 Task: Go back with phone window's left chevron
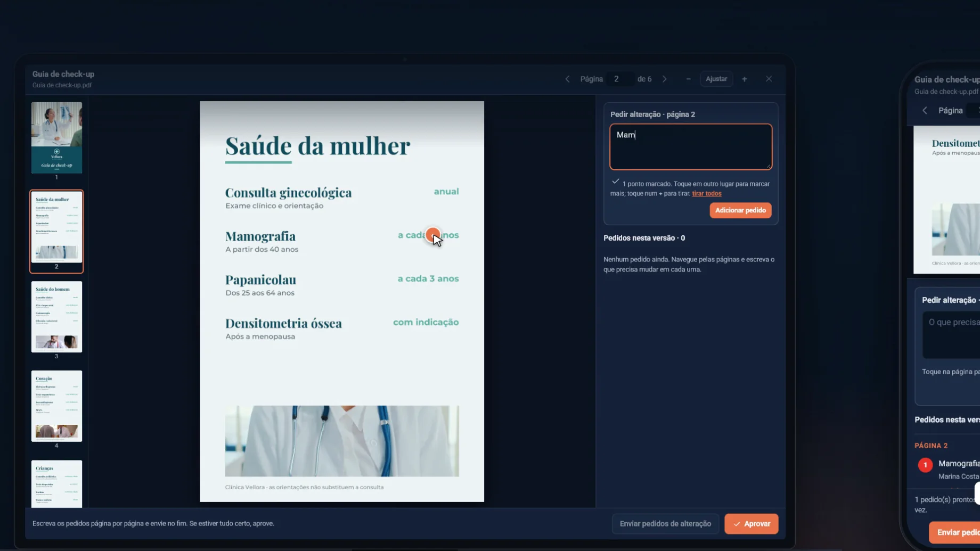[x=925, y=110]
